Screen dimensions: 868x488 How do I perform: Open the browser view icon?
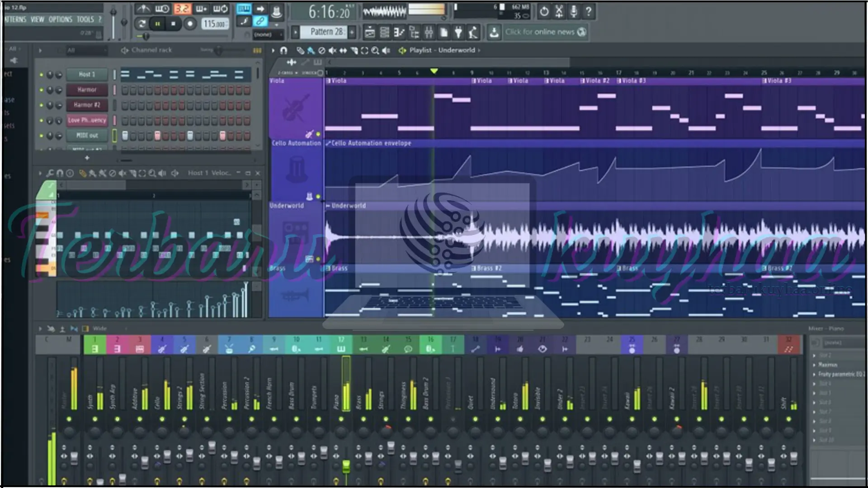(414, 32)
